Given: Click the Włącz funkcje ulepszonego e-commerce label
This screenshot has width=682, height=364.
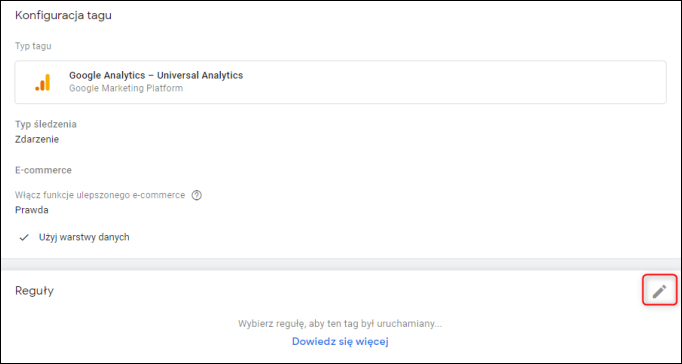Looking at the screenshot, I should [x=100, y=195].
